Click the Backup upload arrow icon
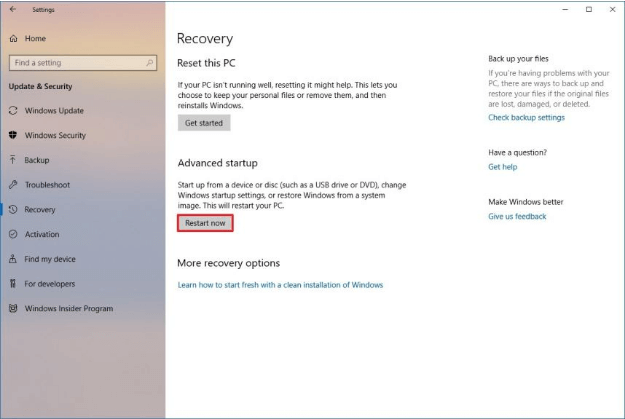 coord(13,160)
